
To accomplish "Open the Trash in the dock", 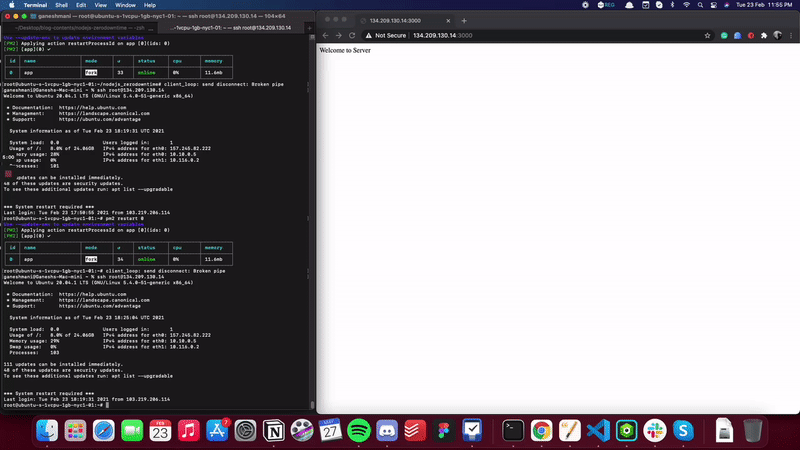I will click(x=753, y=430).
